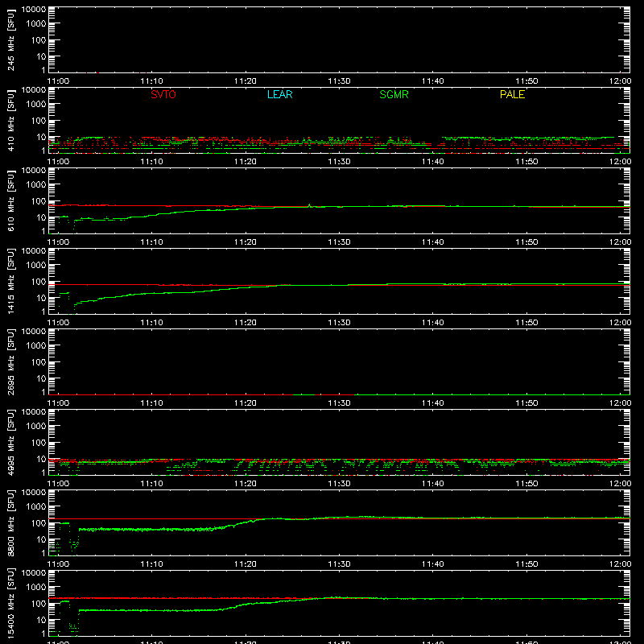Select the '410 MHz [SFU]' axis title
The image size is (644, 644).
pyautogui.click(x=11, y=120)
